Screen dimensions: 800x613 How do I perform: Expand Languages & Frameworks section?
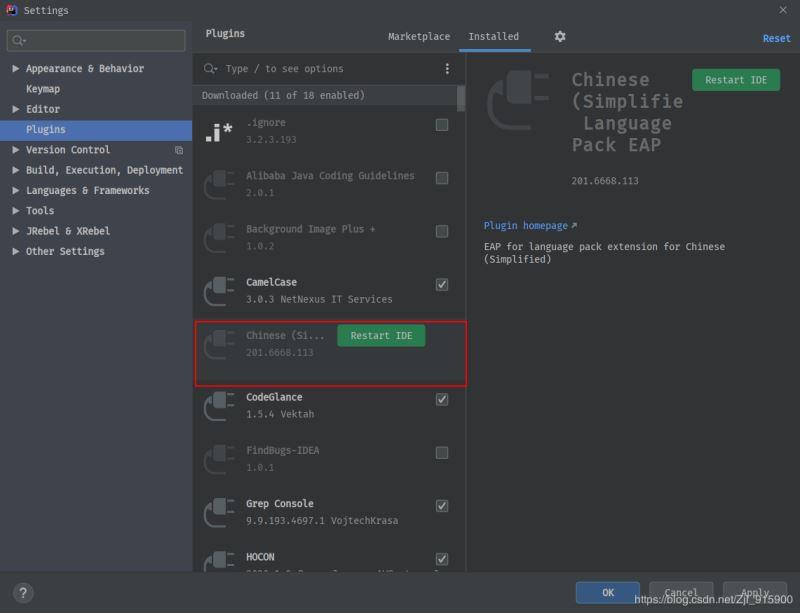15,191
